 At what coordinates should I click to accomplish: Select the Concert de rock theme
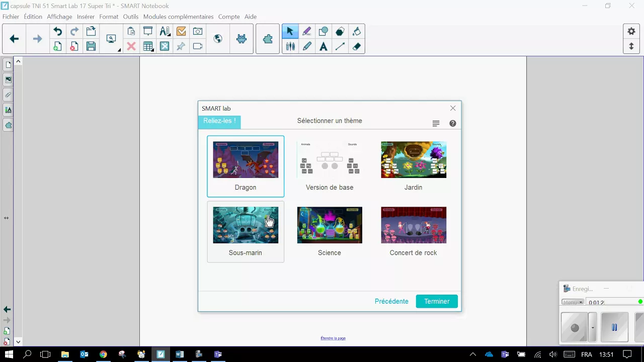(x=414, y=232)
